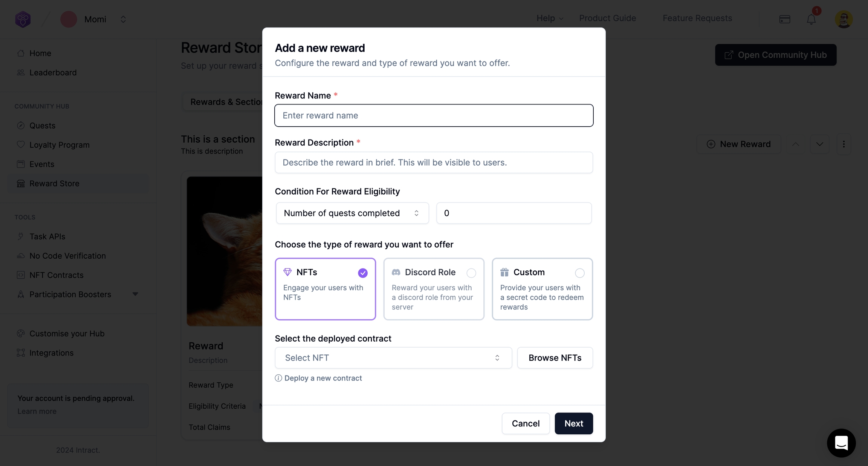Click the Next button
Image resolution: width=868 pixels, height=466 pixels.
point(573,423)
